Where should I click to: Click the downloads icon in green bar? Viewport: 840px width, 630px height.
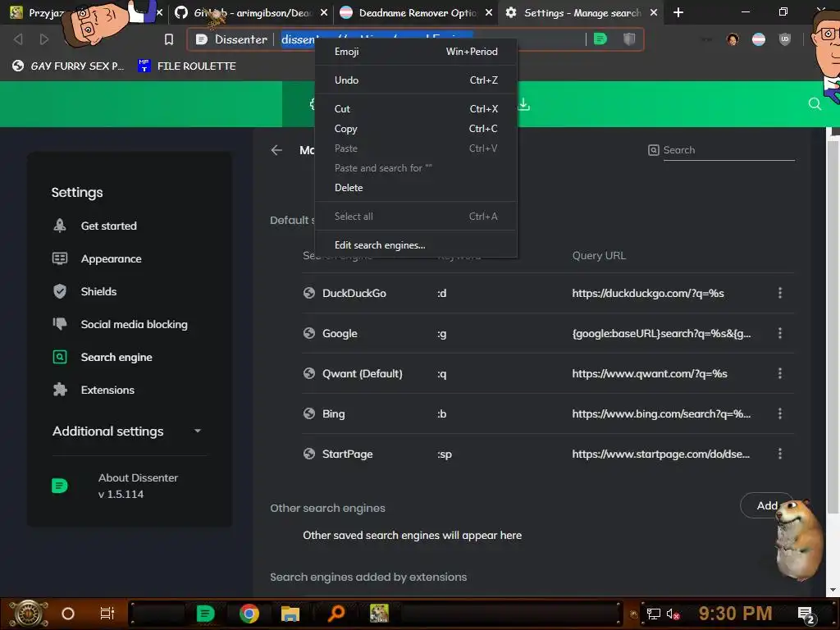coord(524,104)
